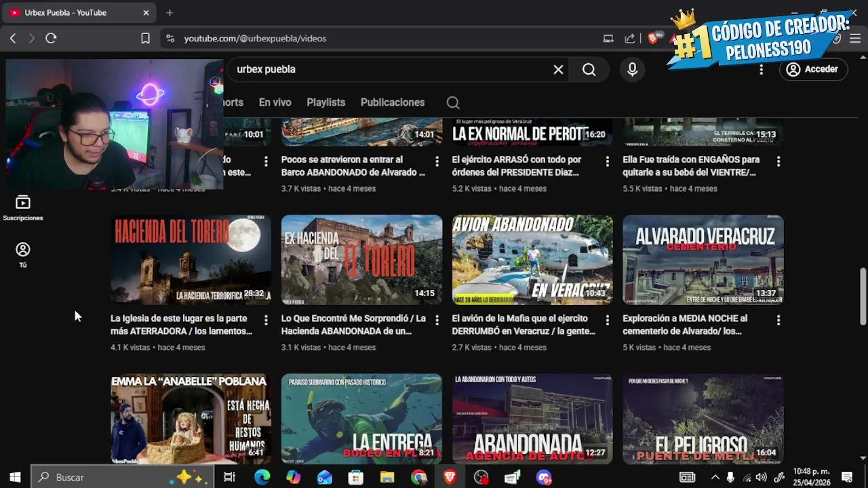Play the Alvarado Veracruz Cementerio thumbnail
The image size is (868, 488).
pos(703,260)
